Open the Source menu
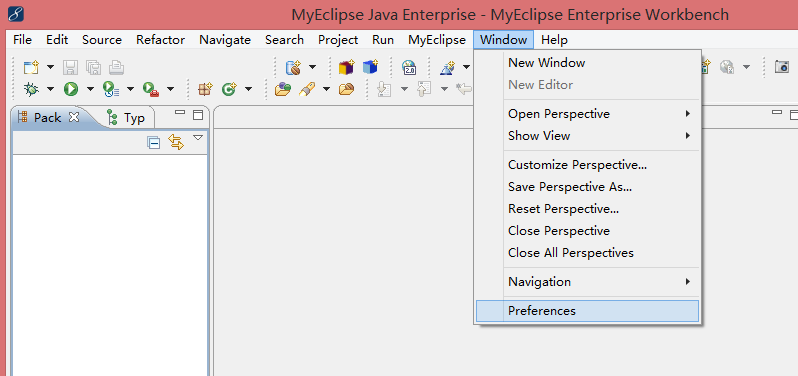 (x=102, y=40)
